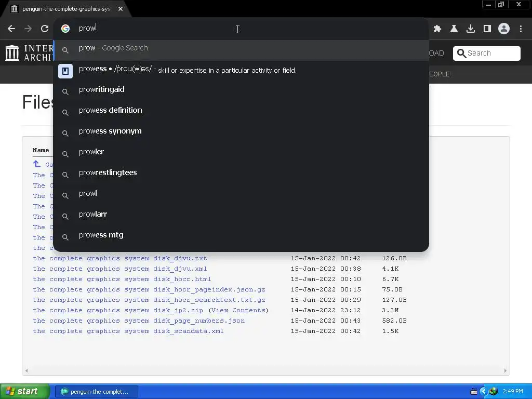Open the Extensions puzzle-piece icon

[x=437, y=29]
